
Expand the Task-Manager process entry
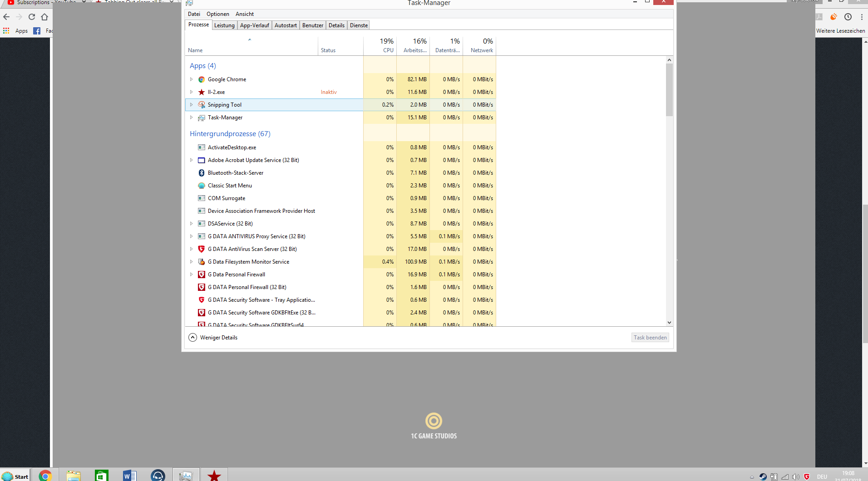click(x=191, y=118)
